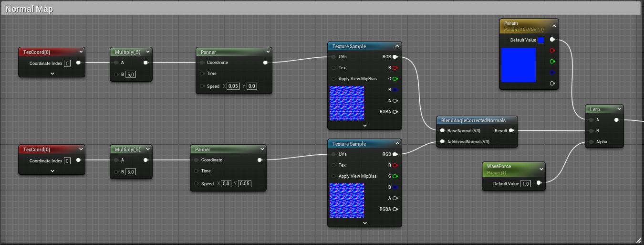Click the A input pin on Lerp node
The width and height of the screenshot is (644, 245).
click(x=591, y=120)
